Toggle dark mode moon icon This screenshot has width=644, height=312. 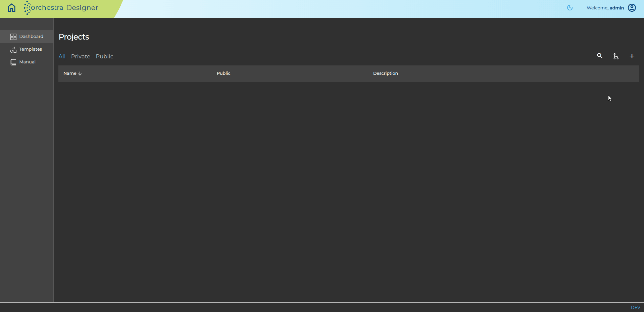(570, 8)
